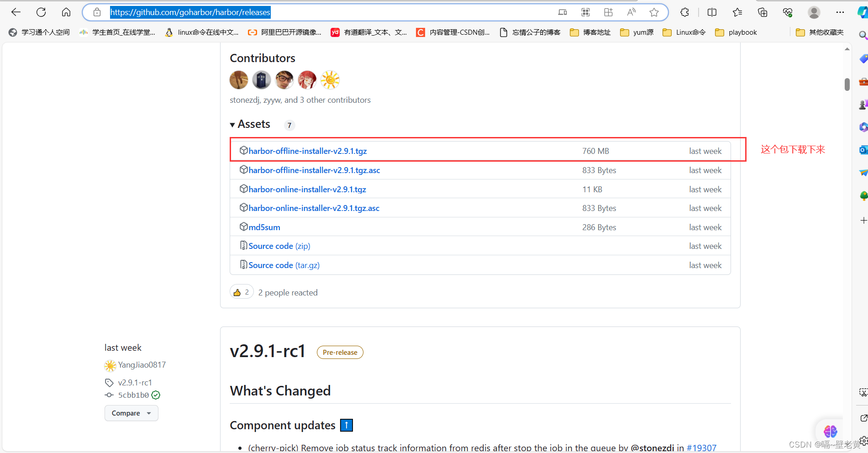Add this page to favorites star icon
The image size is (868, 453).
coord(654,12)
